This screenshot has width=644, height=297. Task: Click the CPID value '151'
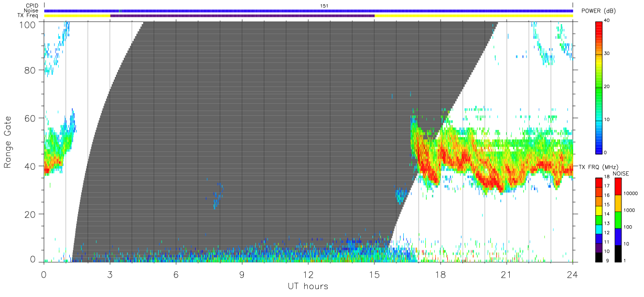coord(324,6)
